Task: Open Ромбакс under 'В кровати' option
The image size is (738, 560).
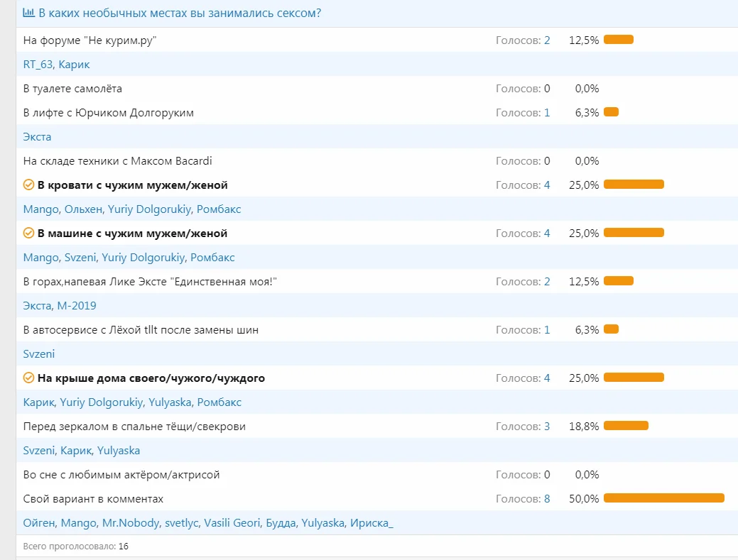Action: (219, 209)
